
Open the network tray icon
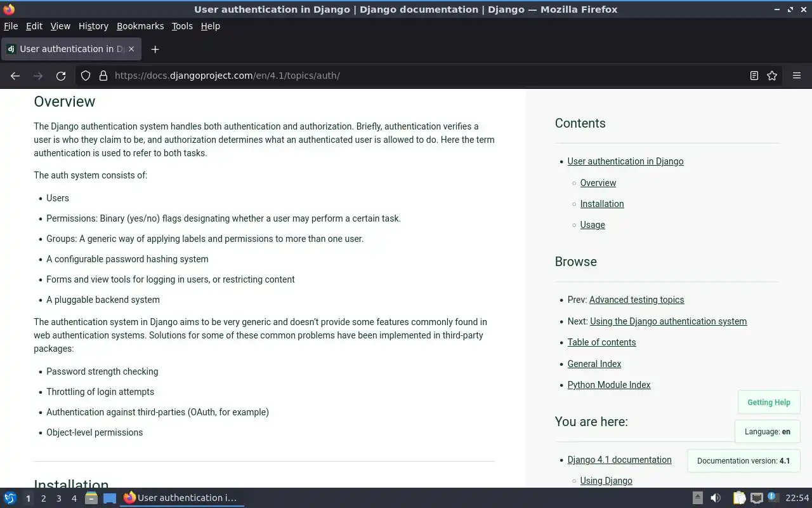(756, 498)
